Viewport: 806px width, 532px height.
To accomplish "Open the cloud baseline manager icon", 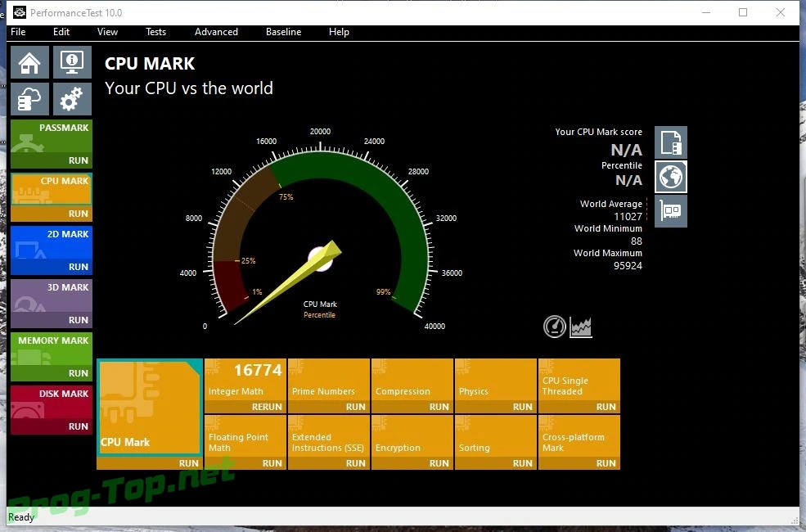I will pos(29,99).
